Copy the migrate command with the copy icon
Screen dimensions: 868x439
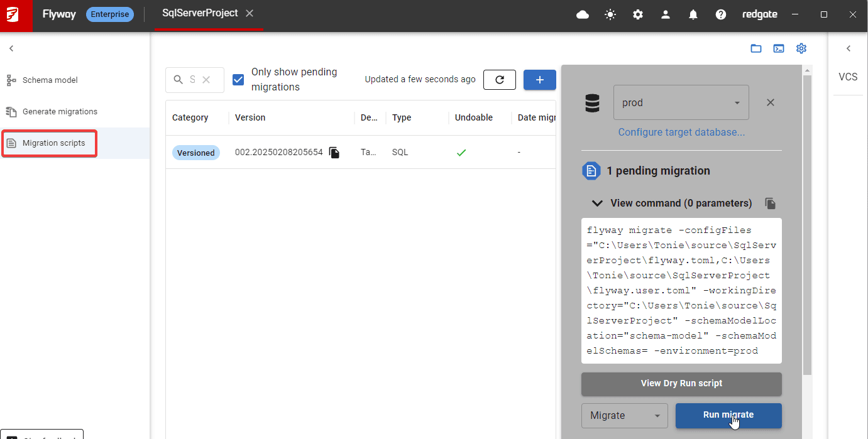(x=771, y=203)
